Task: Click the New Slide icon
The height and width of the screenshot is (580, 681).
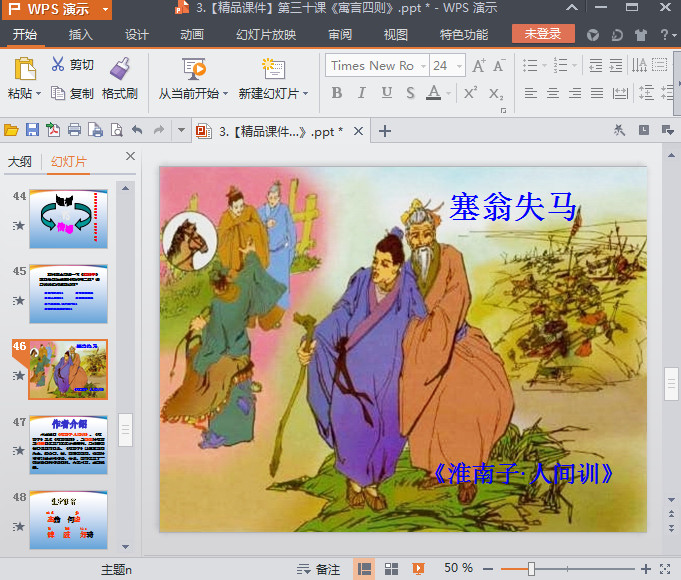Action: click(273, 69)
